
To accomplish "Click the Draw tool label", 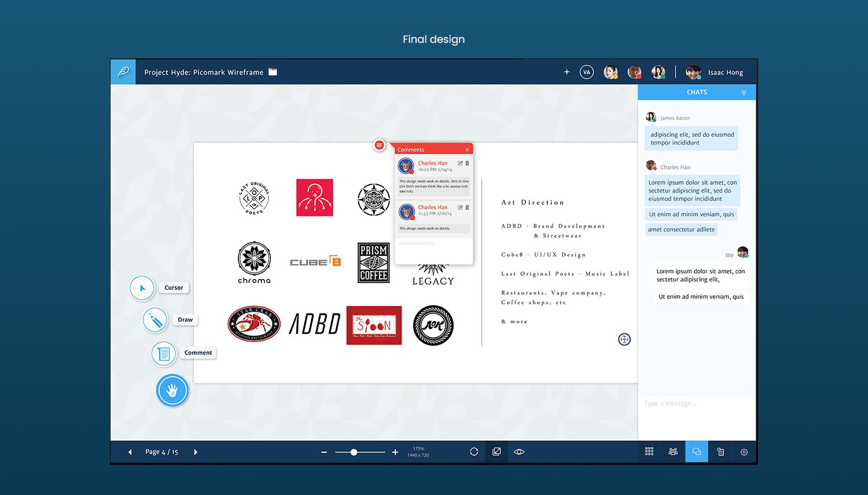I will tap(185, 320).
